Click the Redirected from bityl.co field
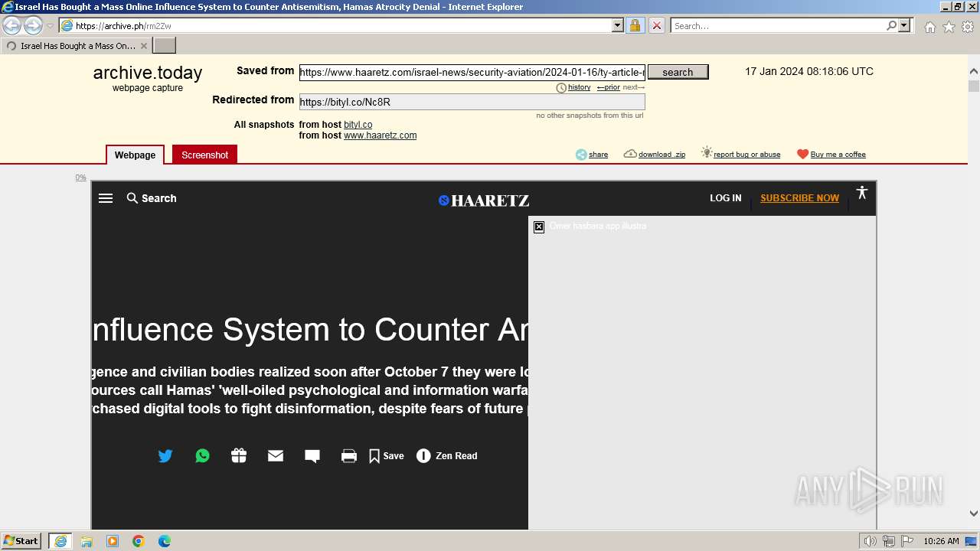 click(x=472, y=102)
